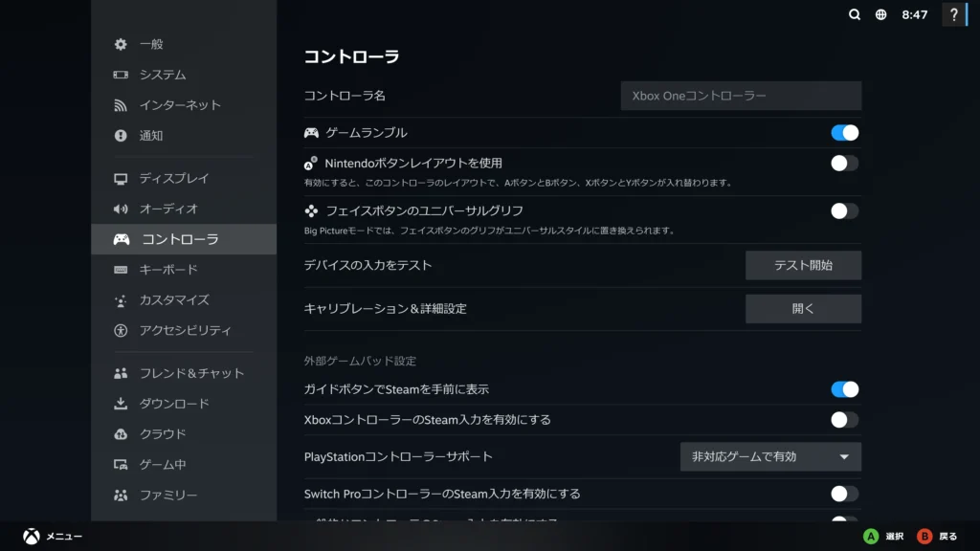Open the システム settings section
Screen dimensions: 980x551
pos(163,75)
